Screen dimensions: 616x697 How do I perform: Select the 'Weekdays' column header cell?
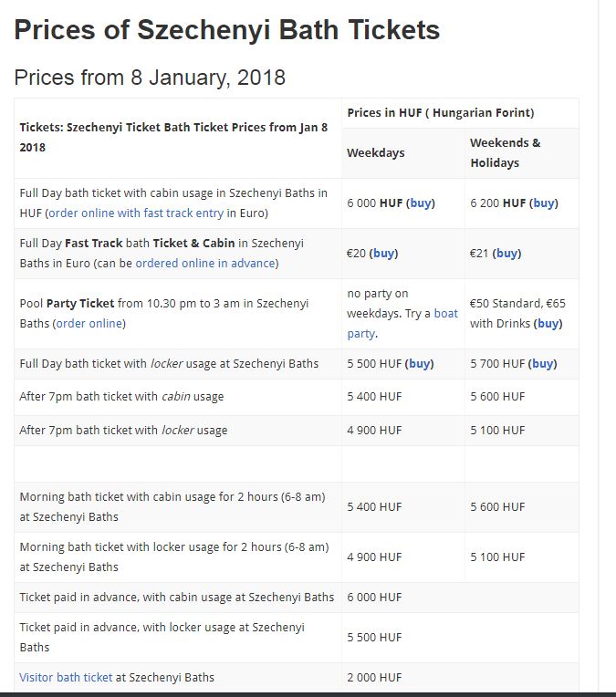click(x=403, y=153)
